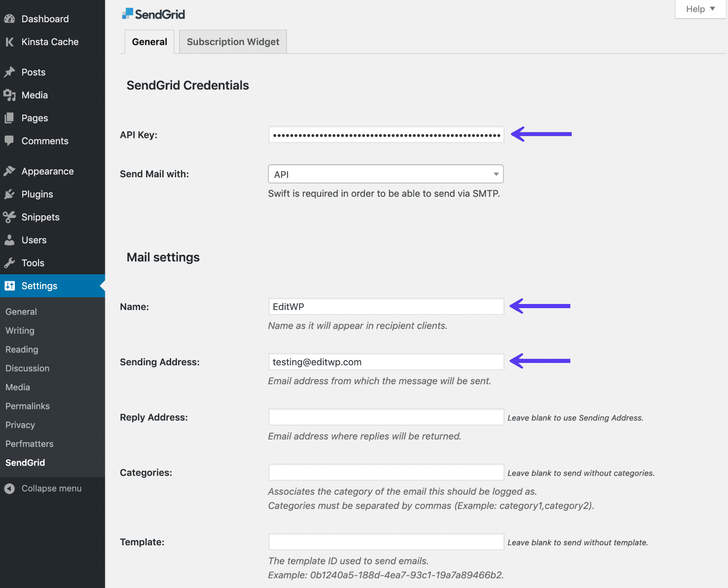This screenshot has height=588, width=728.
Task: Click the SendGrid logo
Action: click(x=153, y=14)
